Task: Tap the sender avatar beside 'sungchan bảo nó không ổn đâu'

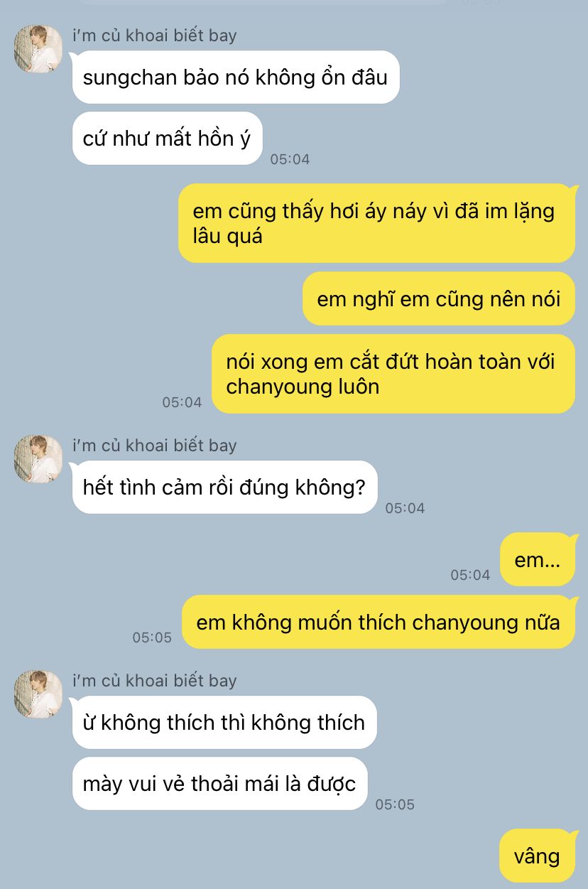Action: (x=38, y=49)
